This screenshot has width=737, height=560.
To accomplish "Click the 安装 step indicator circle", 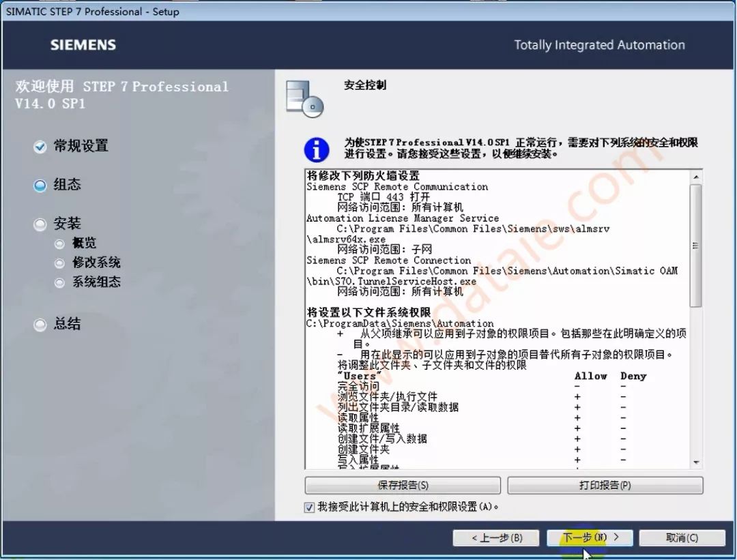I will point(40,224).
